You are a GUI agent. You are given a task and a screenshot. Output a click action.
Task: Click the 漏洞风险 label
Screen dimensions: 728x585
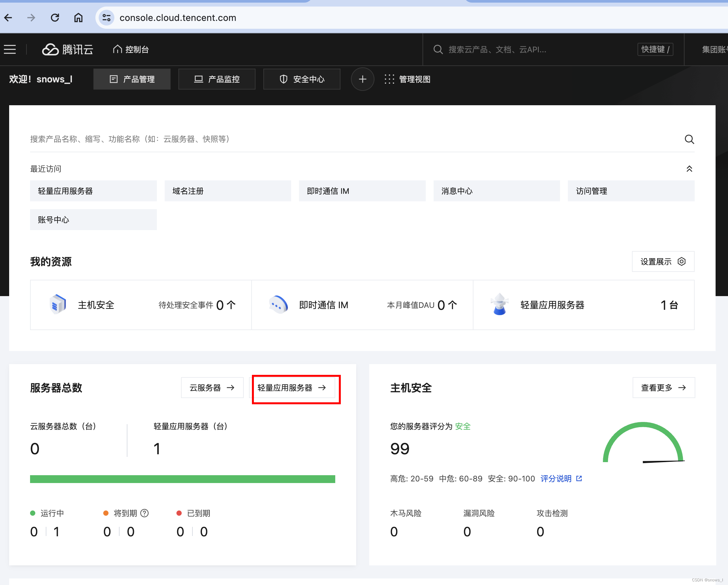pos(479,513)
